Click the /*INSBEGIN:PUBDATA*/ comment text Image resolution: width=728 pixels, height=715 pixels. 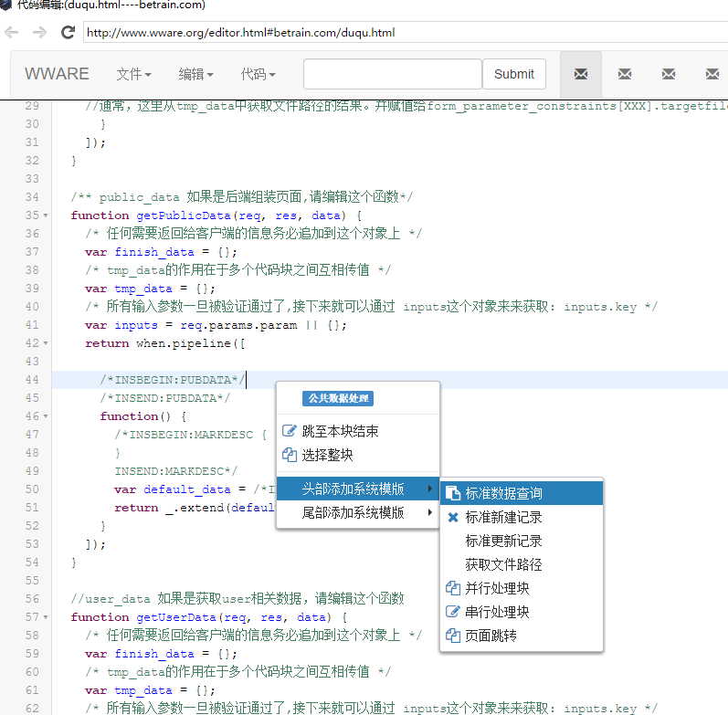(173, 380)
